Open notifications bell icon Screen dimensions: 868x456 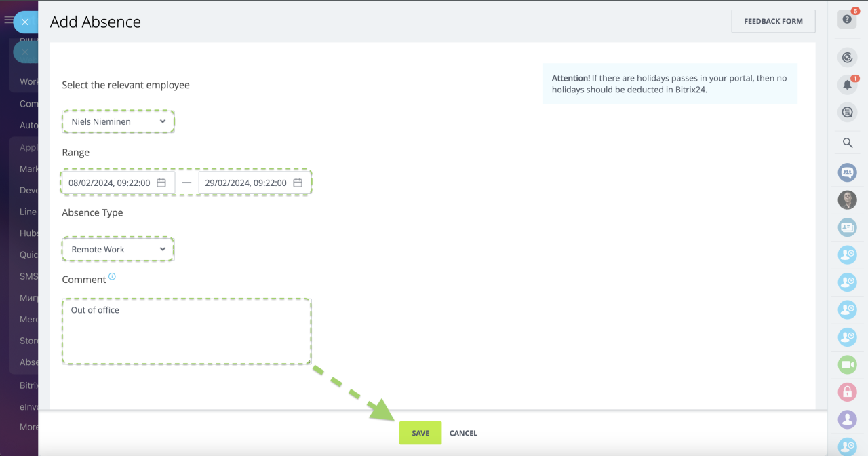coord(846,85)
